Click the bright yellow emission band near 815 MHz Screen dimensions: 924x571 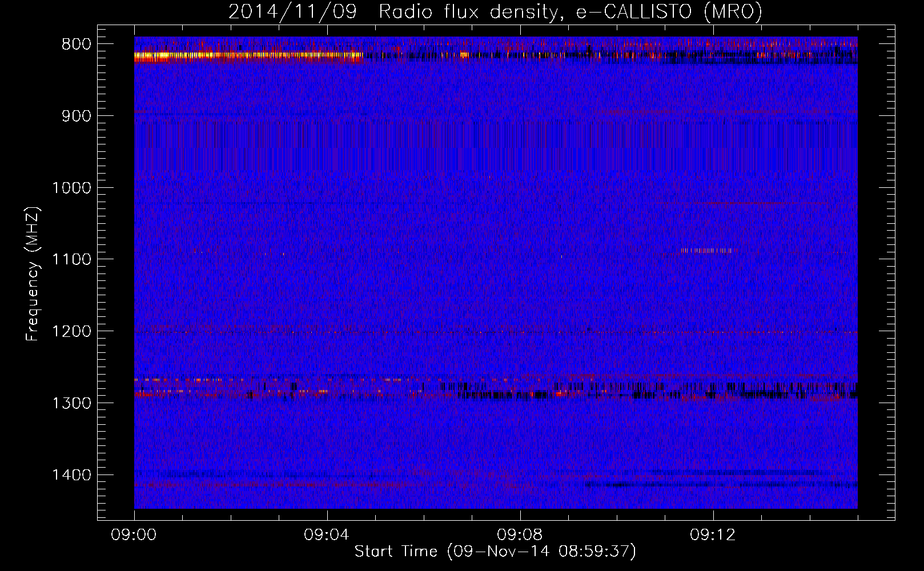248,56
